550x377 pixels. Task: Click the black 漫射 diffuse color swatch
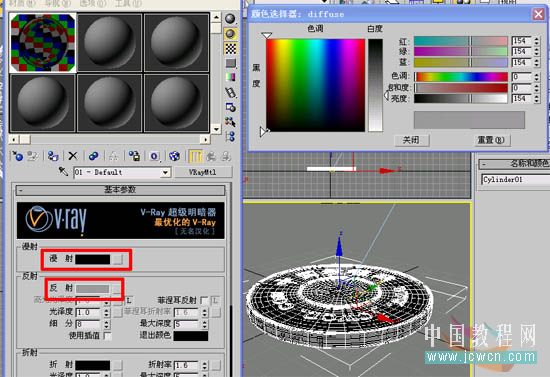[93, 259]
